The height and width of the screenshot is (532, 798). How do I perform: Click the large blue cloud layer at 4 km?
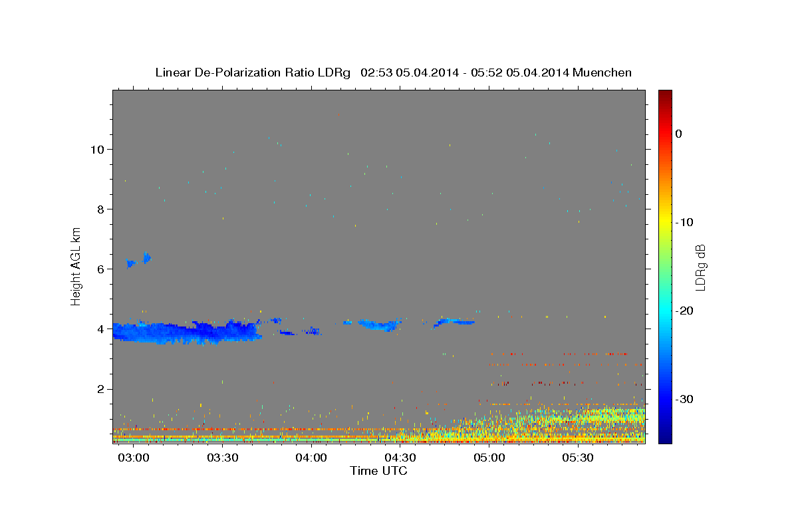(186, 332)
